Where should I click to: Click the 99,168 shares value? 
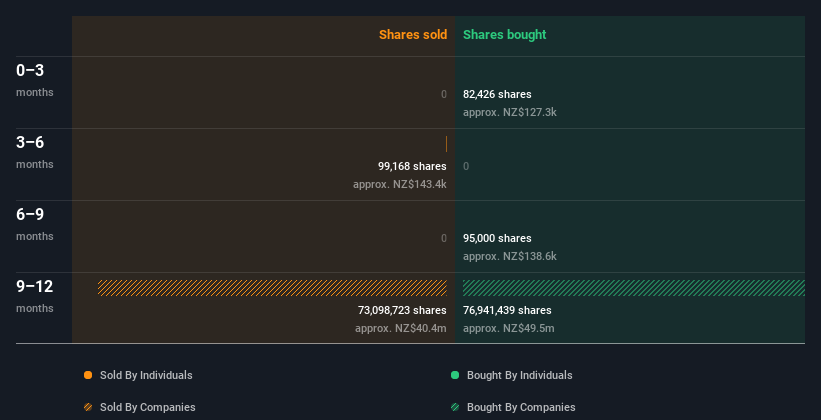click(412, 166)
